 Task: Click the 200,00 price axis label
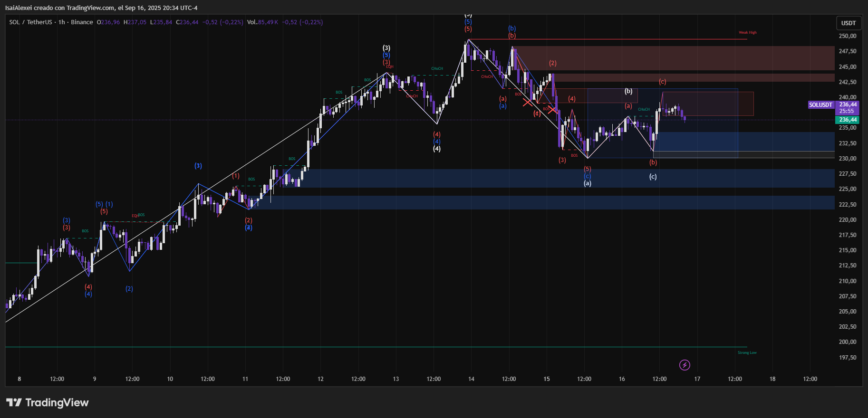847,342
